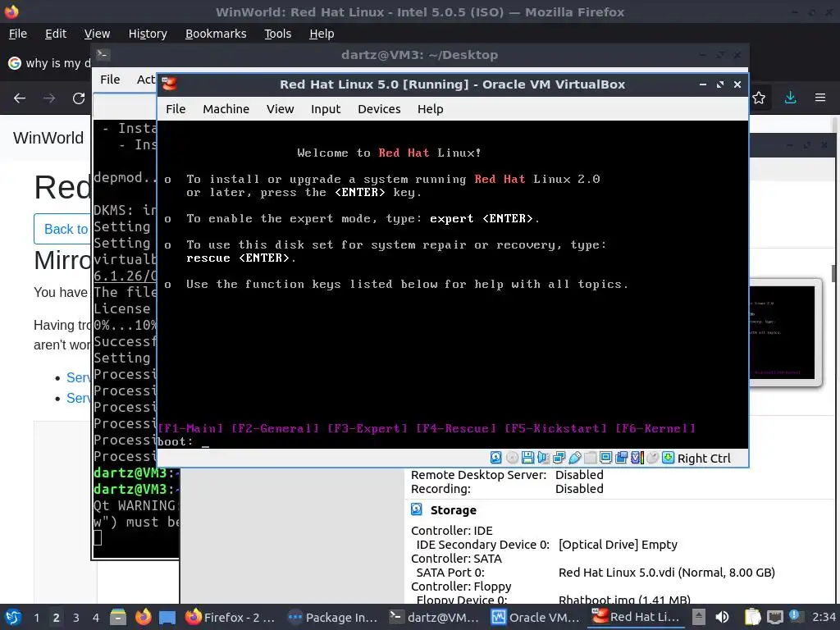
Task: Click the hard disk activity indicator in VirtualBox status bar
Action: [496, 458]
